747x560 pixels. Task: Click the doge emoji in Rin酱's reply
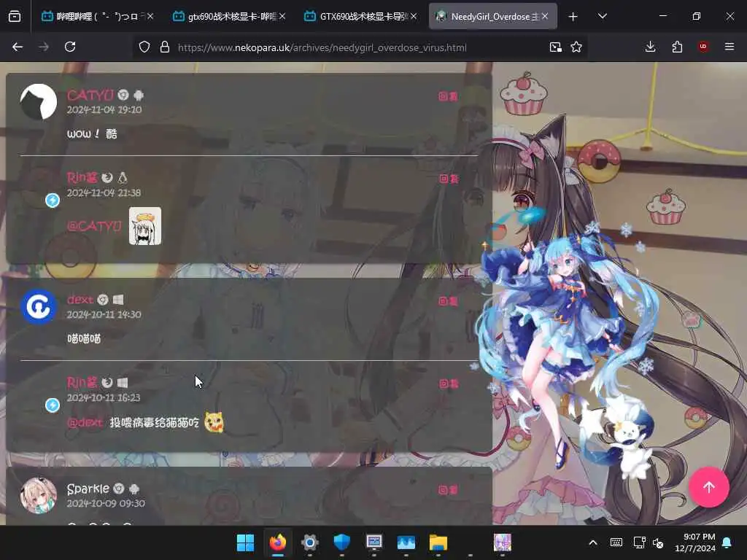click(x=214, y=422)
